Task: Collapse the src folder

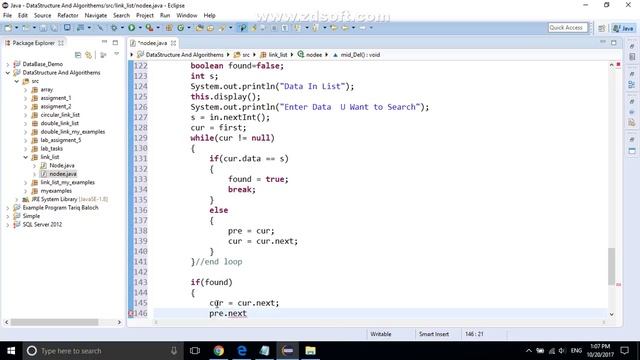Action: click(16, 81)
